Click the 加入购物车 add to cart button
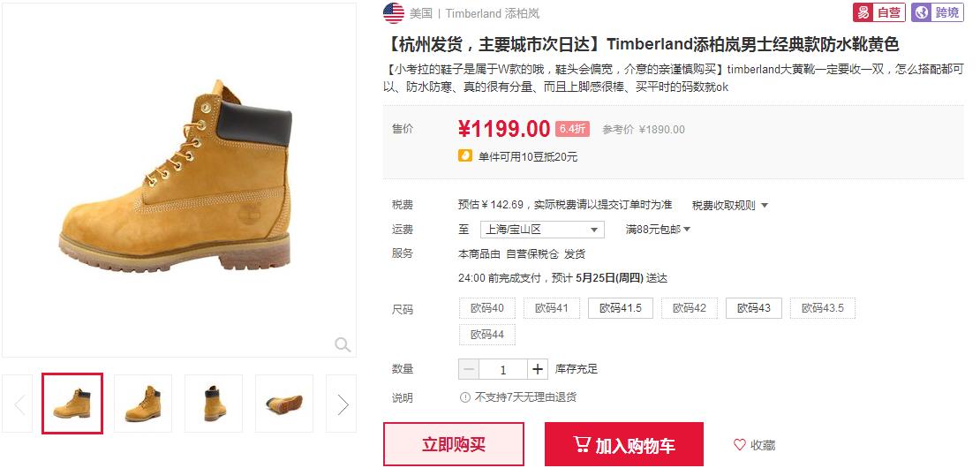Screen dimensions: 980x468 click(623, 445)
